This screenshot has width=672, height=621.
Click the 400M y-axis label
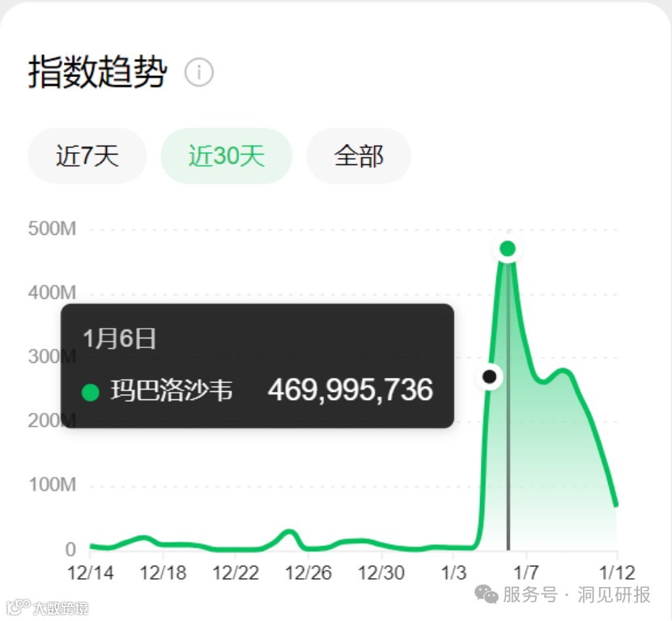pyautogui.click(x=52, y=293)
